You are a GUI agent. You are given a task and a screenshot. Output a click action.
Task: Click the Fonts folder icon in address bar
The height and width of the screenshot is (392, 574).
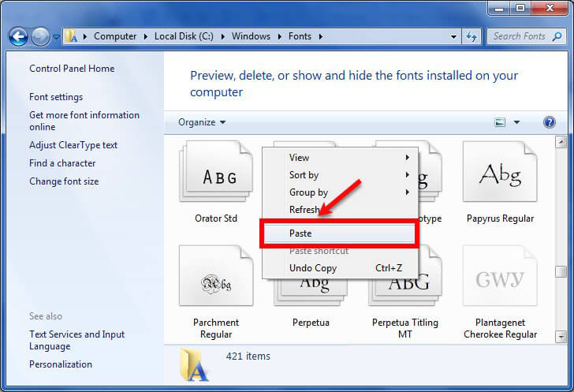[71, 36]
